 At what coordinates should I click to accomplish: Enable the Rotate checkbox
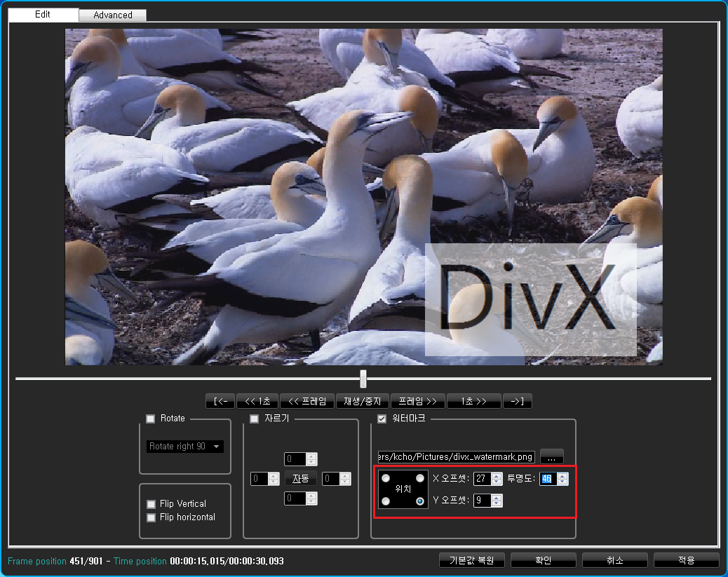point(150,419)
